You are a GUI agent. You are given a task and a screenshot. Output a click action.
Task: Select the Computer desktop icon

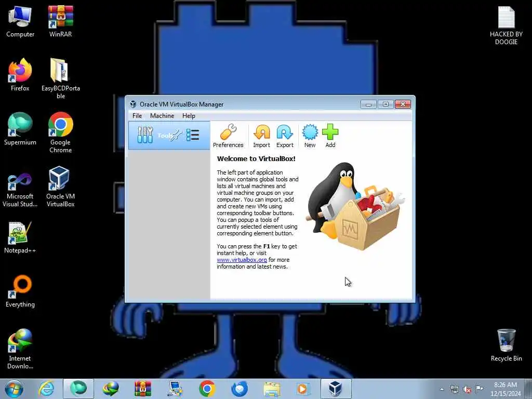20,22
